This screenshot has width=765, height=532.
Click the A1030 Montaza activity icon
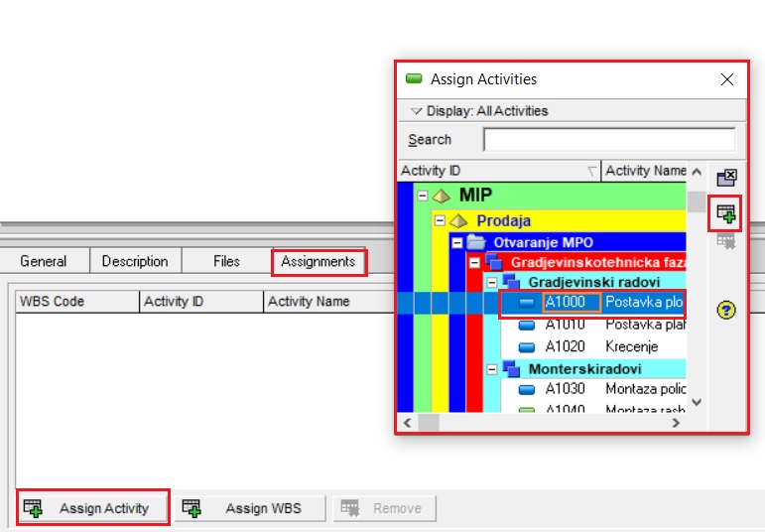pyautogui.click(x=527, y=389)
